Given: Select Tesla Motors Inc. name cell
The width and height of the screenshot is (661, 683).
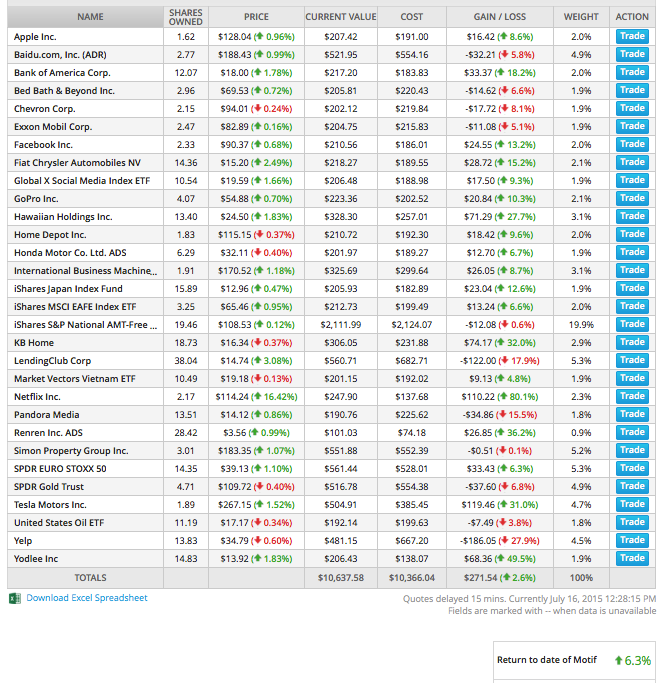Looking at the screenshot, I should click(x=85, y=505).
